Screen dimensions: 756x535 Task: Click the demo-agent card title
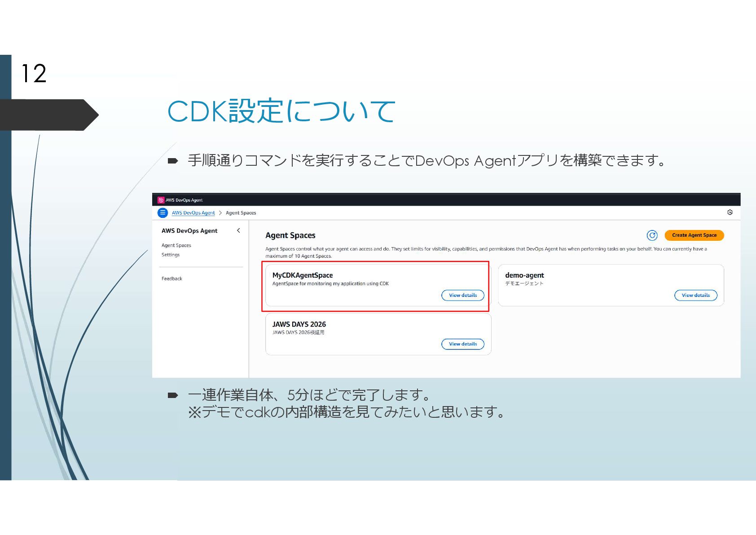tap(524, 275)
